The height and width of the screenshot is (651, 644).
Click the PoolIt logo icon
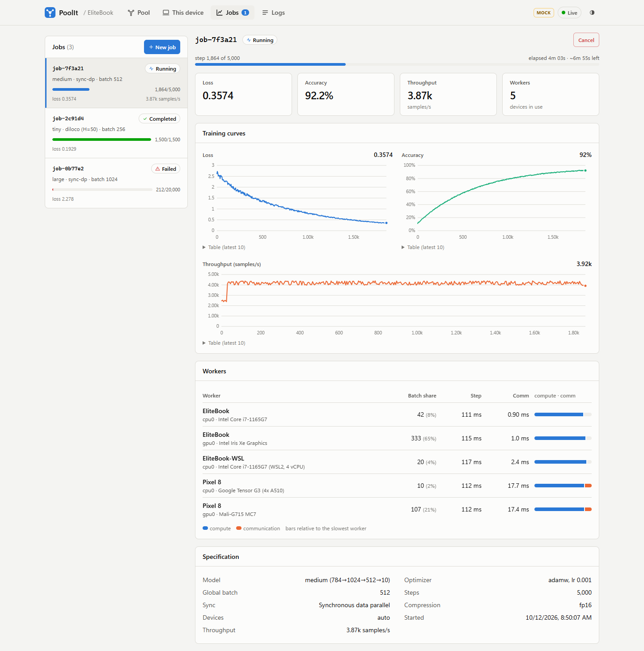click(x=50, y=13)
